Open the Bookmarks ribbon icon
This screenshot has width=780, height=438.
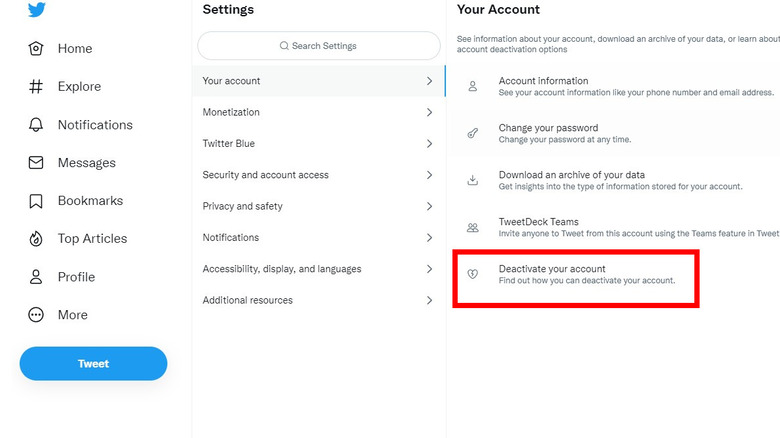[x=37, y=201]
